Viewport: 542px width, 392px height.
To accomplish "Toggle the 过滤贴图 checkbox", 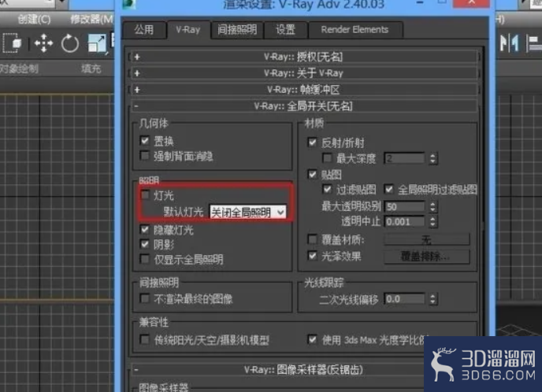I will point(327,189).
